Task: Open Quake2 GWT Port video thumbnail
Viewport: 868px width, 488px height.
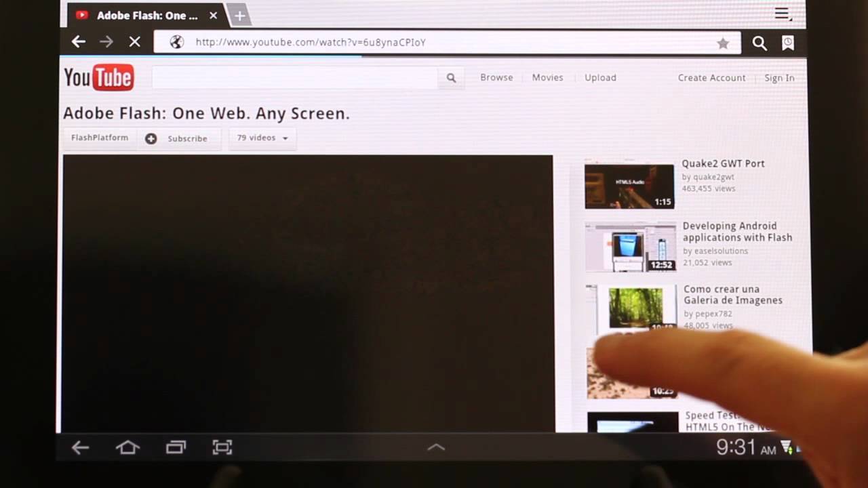Action: [629, 186]
